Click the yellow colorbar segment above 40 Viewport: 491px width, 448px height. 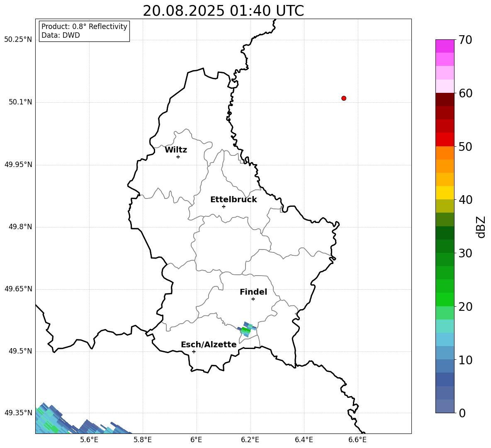tap(445, 193)
